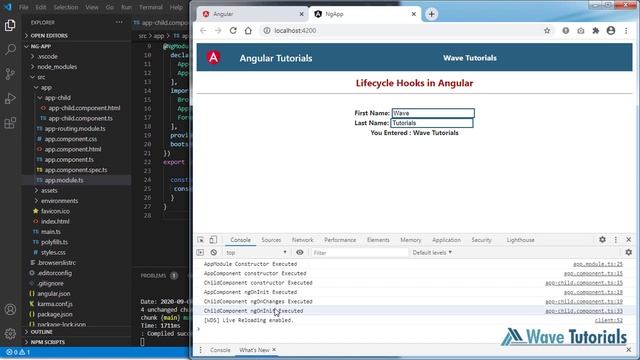The image size is (640, 360).
Task: Click the Explorer more actions ellipsis
Action: (119, 22)
